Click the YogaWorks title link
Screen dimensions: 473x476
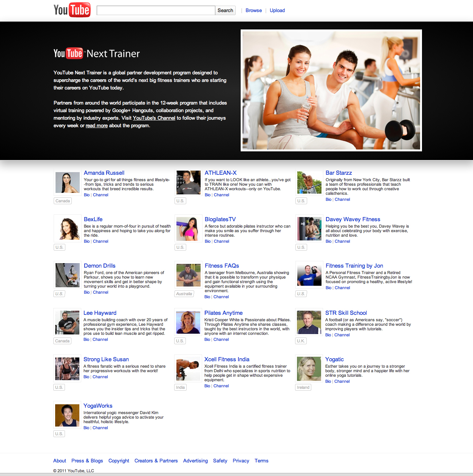[x=98, y=406]
